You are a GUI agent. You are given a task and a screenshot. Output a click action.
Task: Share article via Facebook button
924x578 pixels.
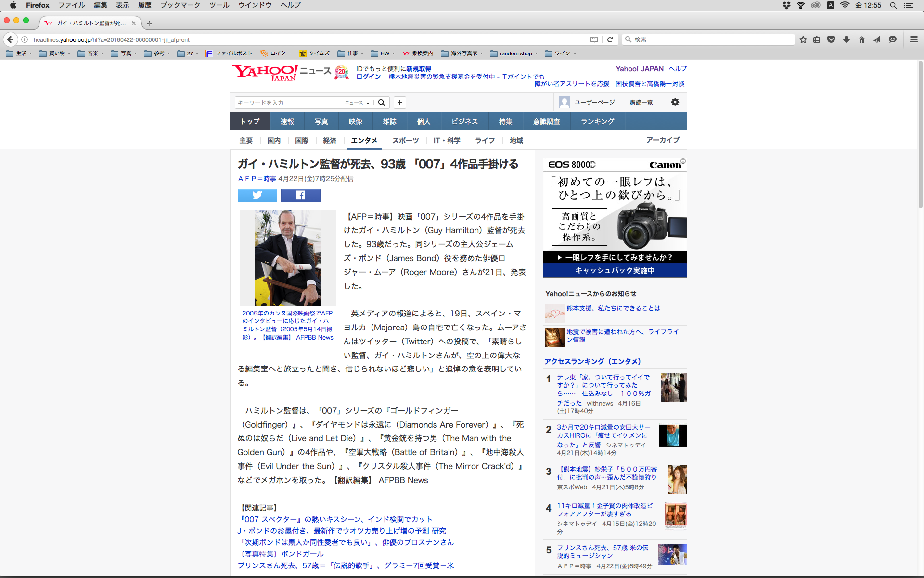coord(300,195)
